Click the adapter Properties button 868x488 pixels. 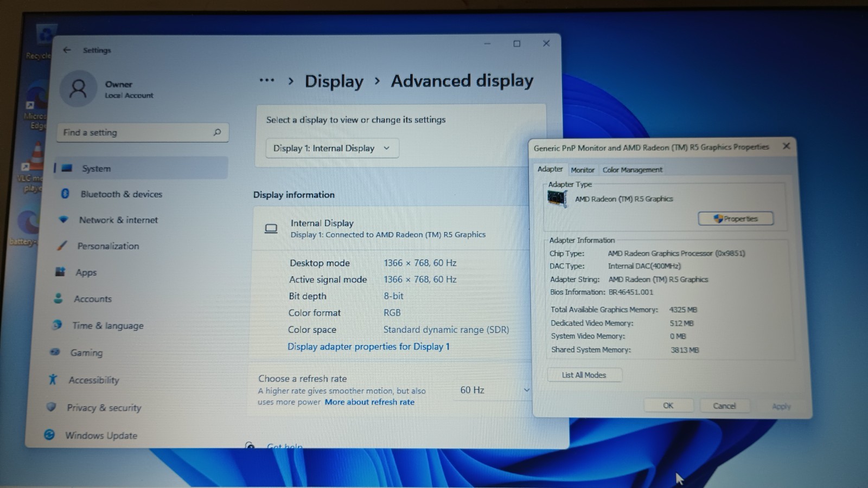coord(736,219)
